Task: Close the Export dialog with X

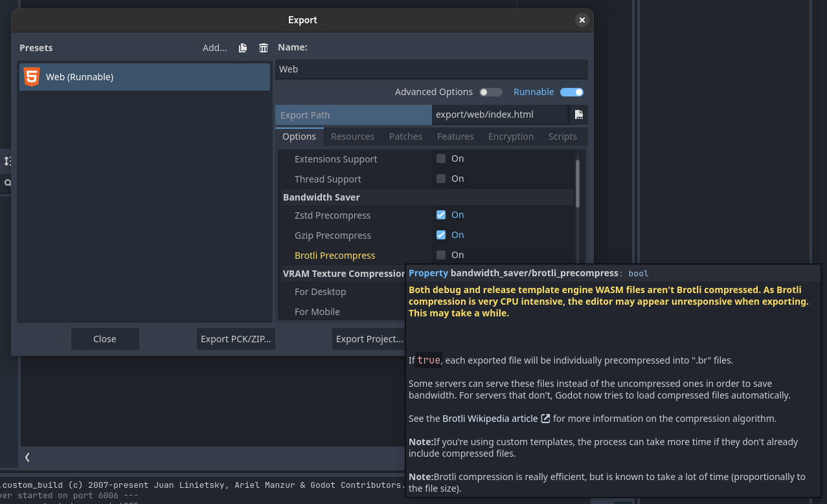Action: click(582, 20)
